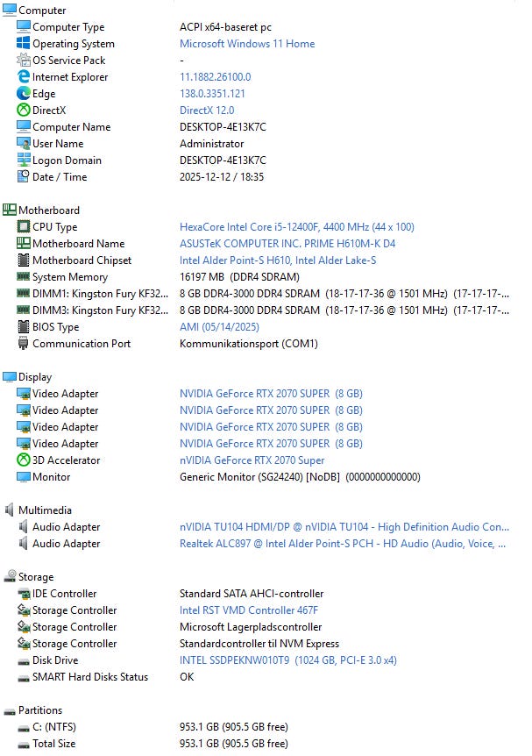Open the Edge version 138.0.3351.121 link
The width and height of the screenshot is (532, 756).
tap(212, 94)
